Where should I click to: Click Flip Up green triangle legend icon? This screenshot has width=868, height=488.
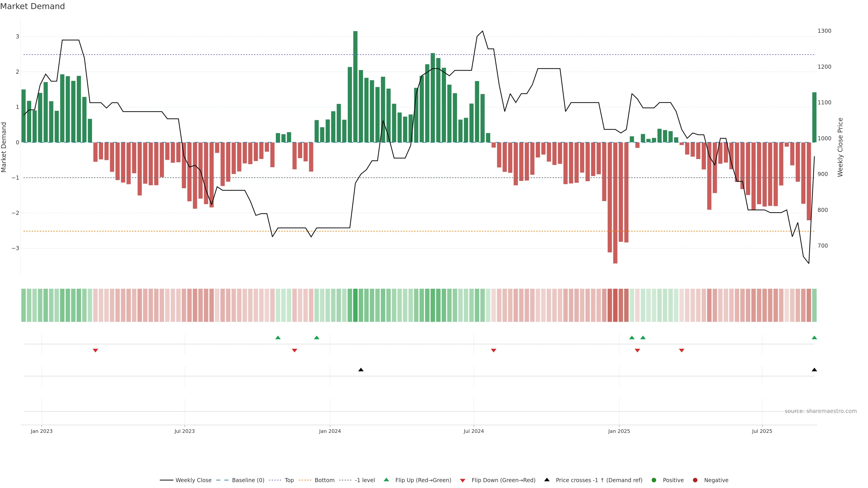[x=387, y=480]
